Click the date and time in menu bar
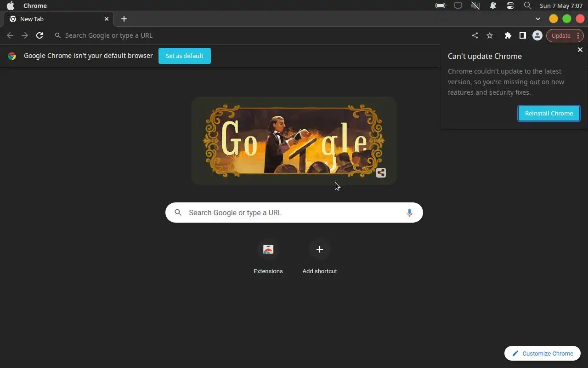588x368 pixels. pos(561,6)
